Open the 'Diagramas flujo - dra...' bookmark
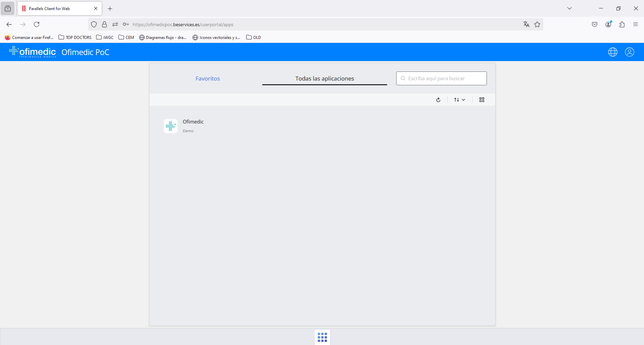This screenshot has height=345, width=644. pos(163,37)
